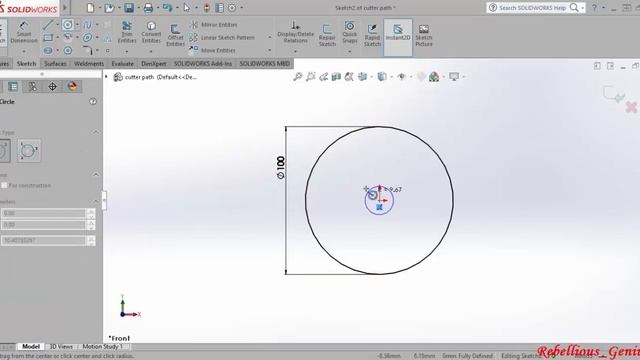Screen dimensions: 640x360
Task: Click the Open document icon
Action: click(x=109, y=8)
